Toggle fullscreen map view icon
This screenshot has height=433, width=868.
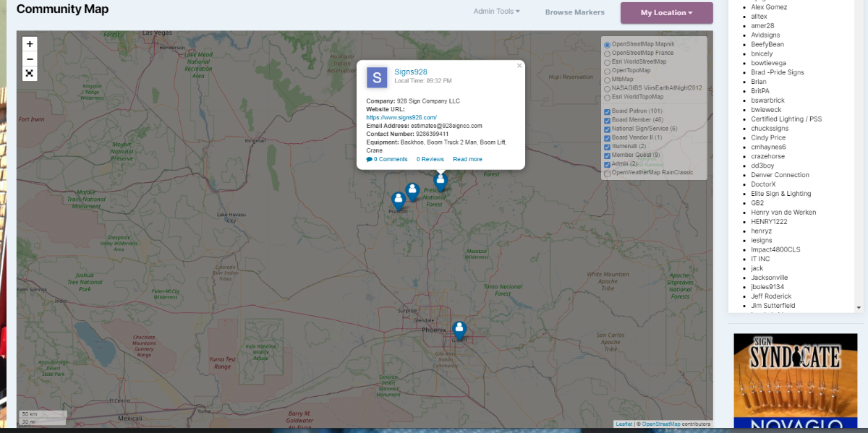point(30,73)
